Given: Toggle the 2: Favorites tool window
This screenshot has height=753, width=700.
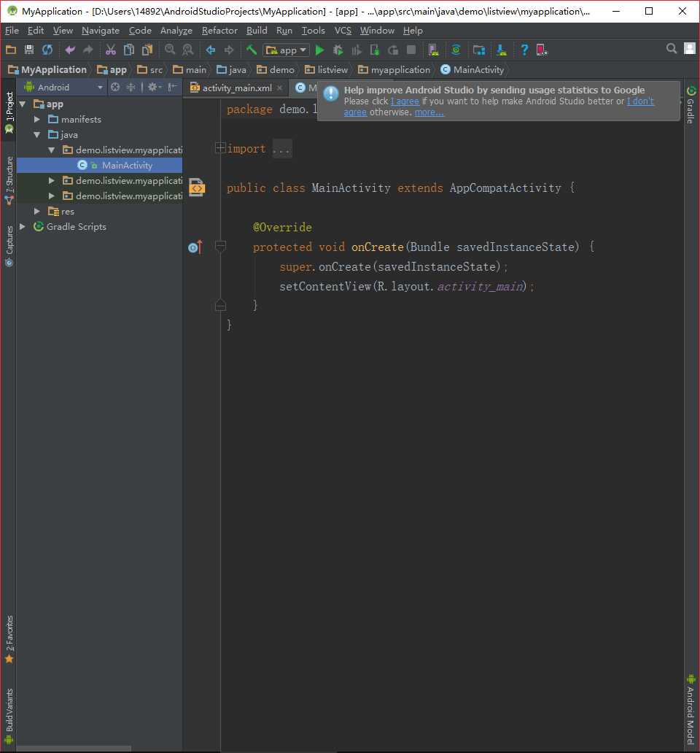Looking at the screenshot, I should (9, 639).
